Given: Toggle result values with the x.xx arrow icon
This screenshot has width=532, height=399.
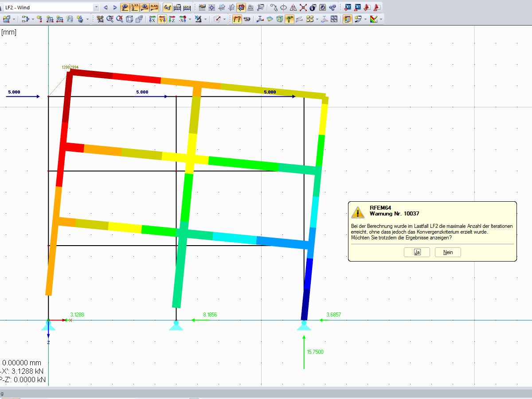Looking at the screenshot, I should (134, 8).
